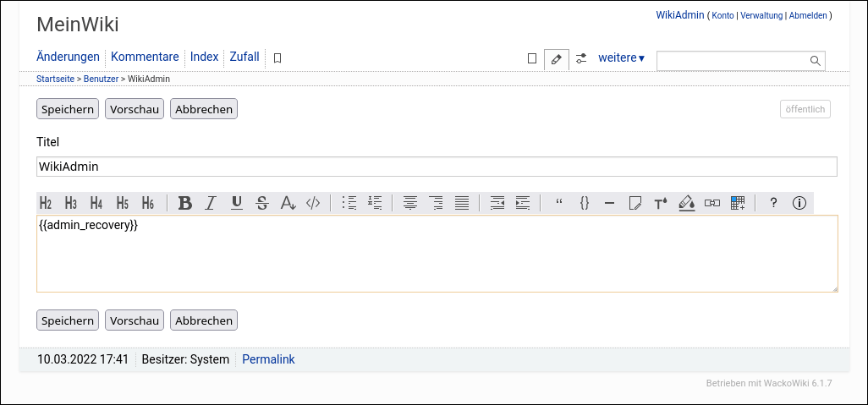Viewport: 868px width, 405px height.
Task: Expand the weitere dropdown menu
Action: pyautogui.click(x=621, y=58)
